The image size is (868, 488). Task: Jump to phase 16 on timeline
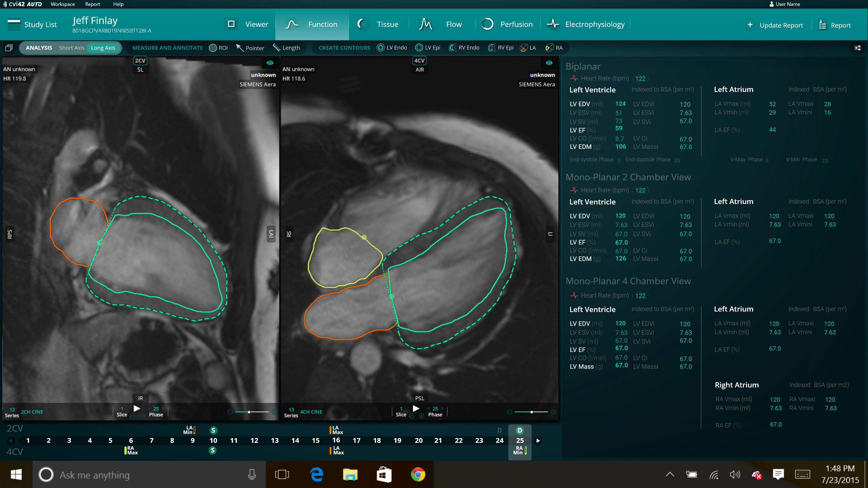click(x=336, y=440)
